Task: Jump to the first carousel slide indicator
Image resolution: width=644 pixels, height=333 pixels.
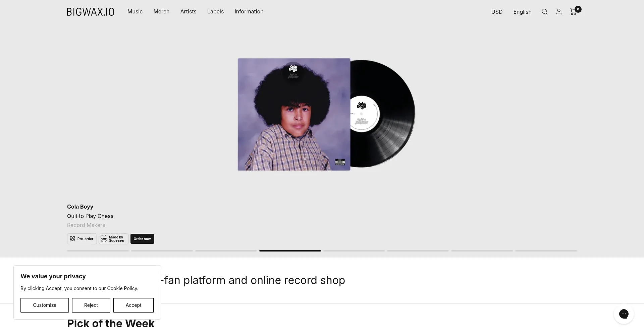Action: 98,251
